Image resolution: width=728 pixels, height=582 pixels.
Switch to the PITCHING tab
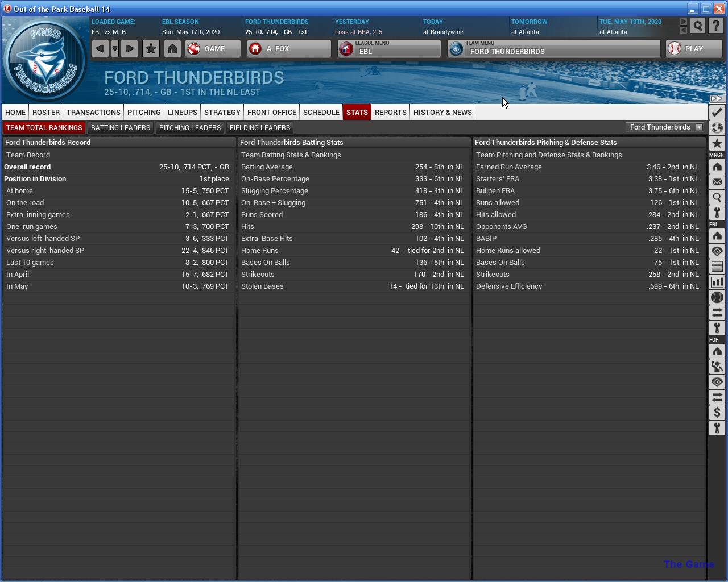point(144,112)
